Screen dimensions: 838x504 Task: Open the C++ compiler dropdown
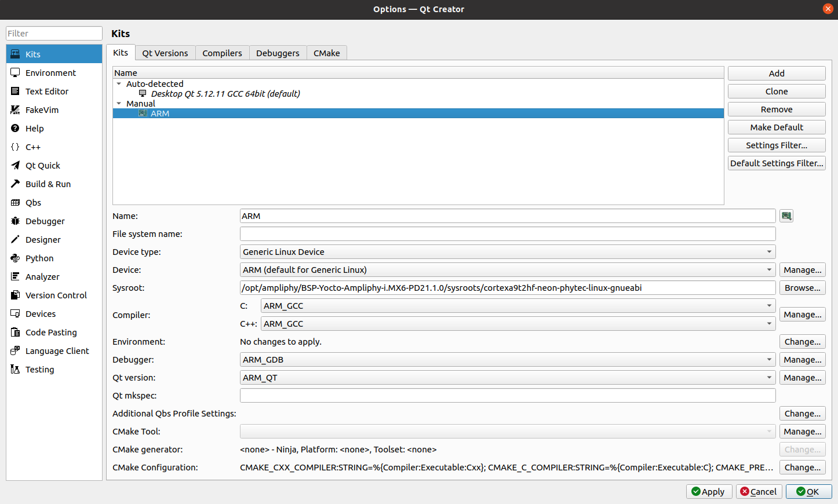518,324
